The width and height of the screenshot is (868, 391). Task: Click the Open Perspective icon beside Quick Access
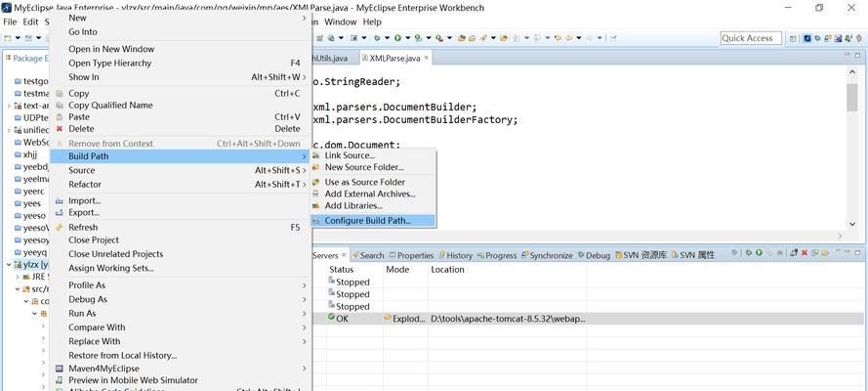click(793, 38)
